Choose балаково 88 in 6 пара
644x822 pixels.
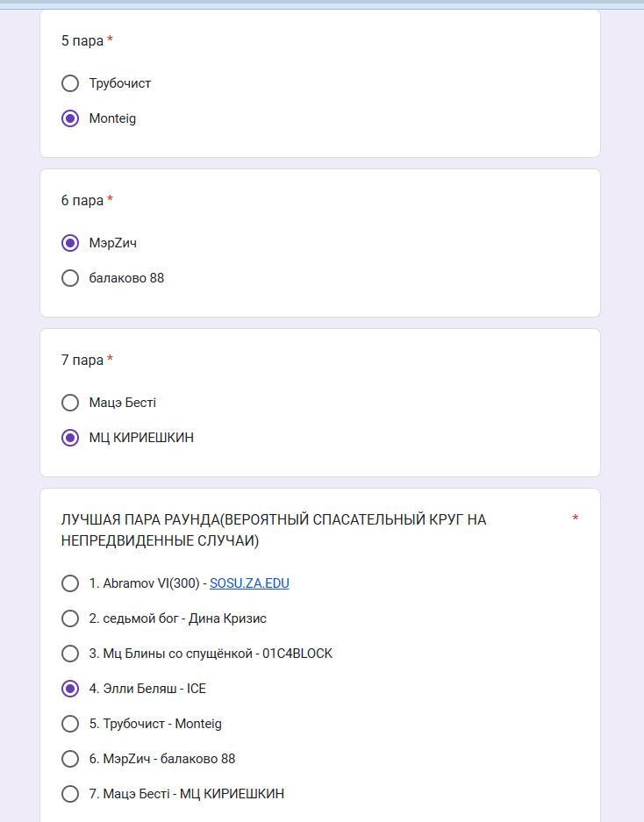click(x=70, y=278)
